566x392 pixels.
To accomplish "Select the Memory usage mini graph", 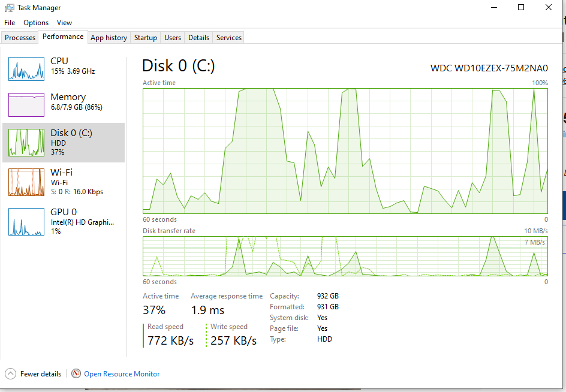I will [26, 105].
